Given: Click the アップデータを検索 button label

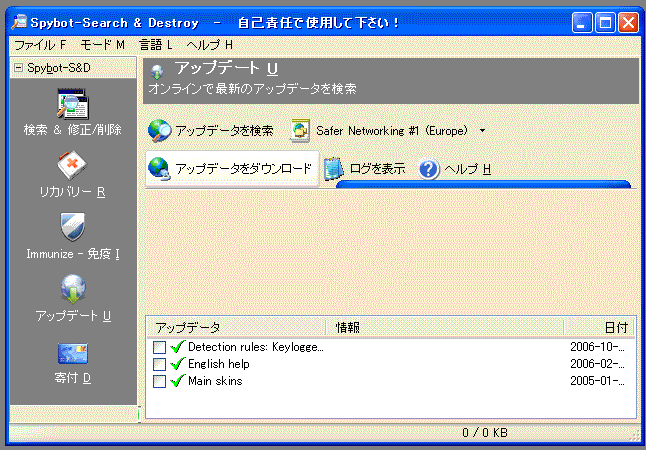Looking at the screenshot, I should click(224, 131).
